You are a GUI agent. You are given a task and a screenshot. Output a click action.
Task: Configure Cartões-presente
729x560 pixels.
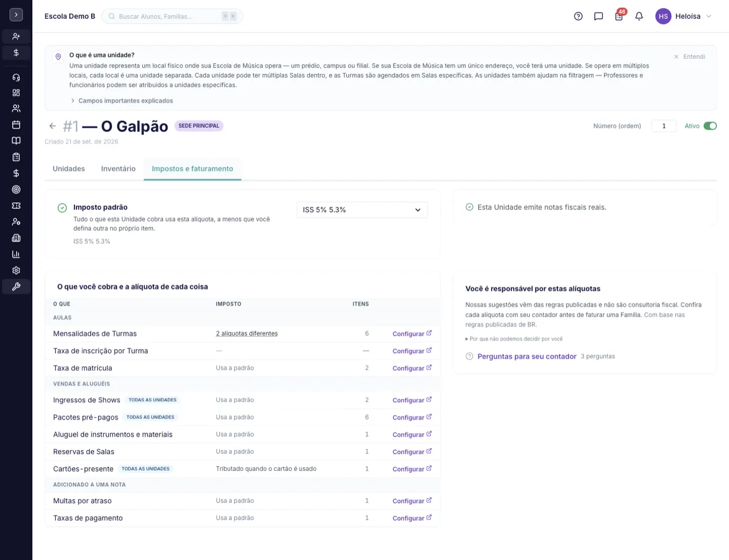coord(412,469)
